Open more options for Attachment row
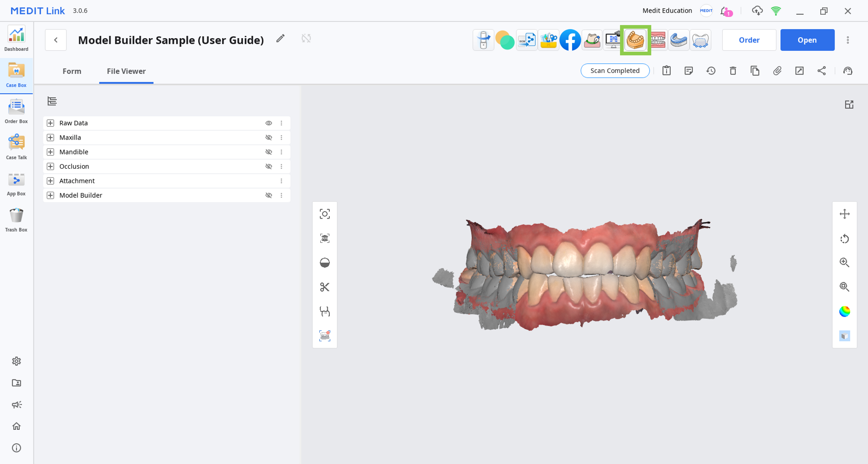The height and width of the screenshot is (464, 868). click(x=281, y=181)
